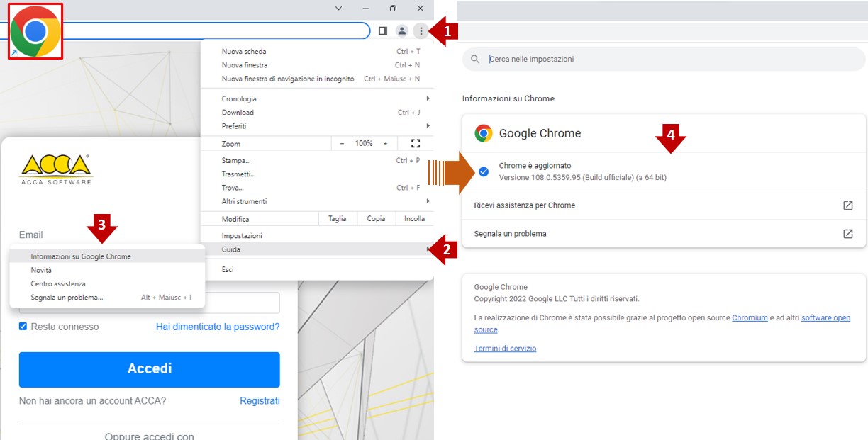Toggle the Resta connesso checkbox
868x440 pixels.
tap(23, 327)
